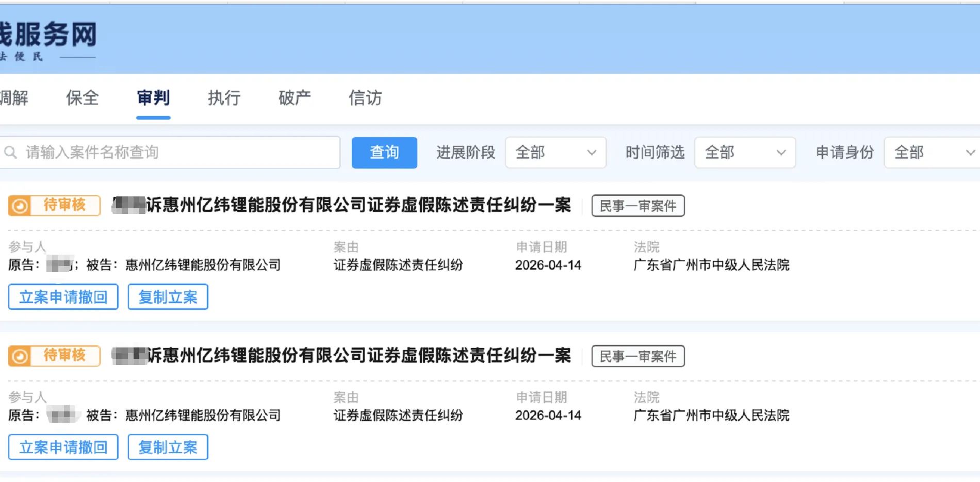Click second case's 广东省广州市中级人民法院 text
The height and width of the screenshot is (482, 980).
[x=711, y=415]
